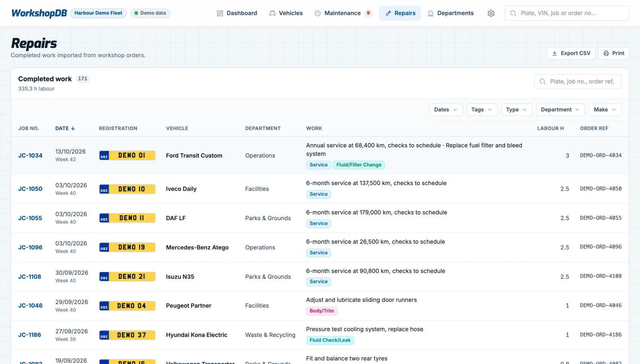Open job JC-1108 link
Image resolution: width=640 pixels, height=364 pixels.
click(x=30, y=276)
